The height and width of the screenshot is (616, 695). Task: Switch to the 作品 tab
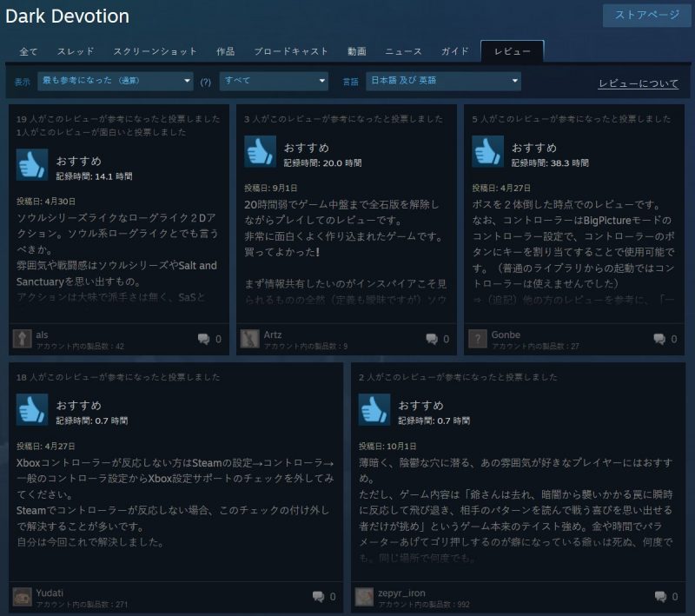coord(225,51)
